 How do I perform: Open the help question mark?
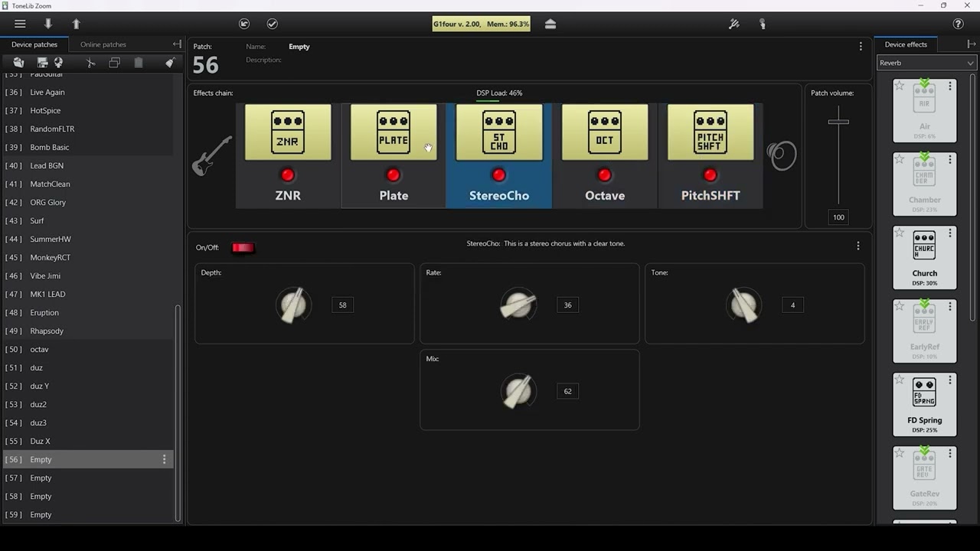click(x=958, y=24)
